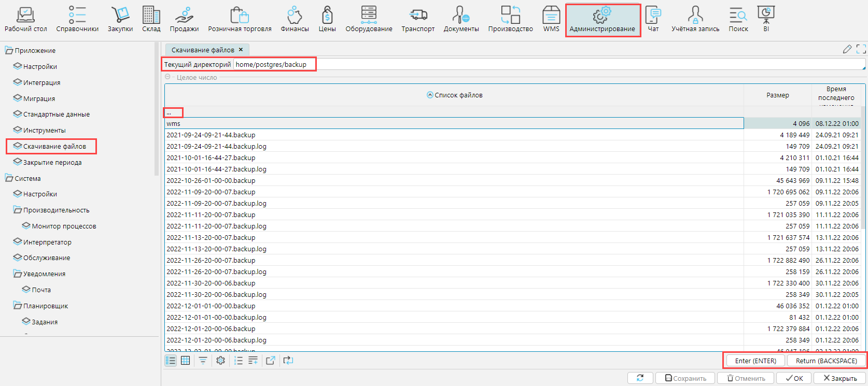Viewport: 868px width, 386px height.
Task: Open the Администрирование module
Action: click(x=602, y=20)
